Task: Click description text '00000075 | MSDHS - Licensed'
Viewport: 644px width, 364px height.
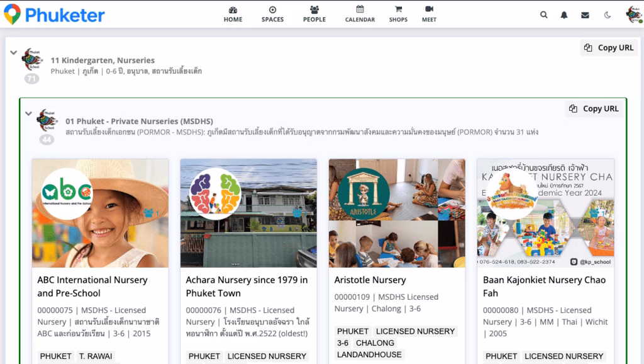Action: click(x=92, y=310)
